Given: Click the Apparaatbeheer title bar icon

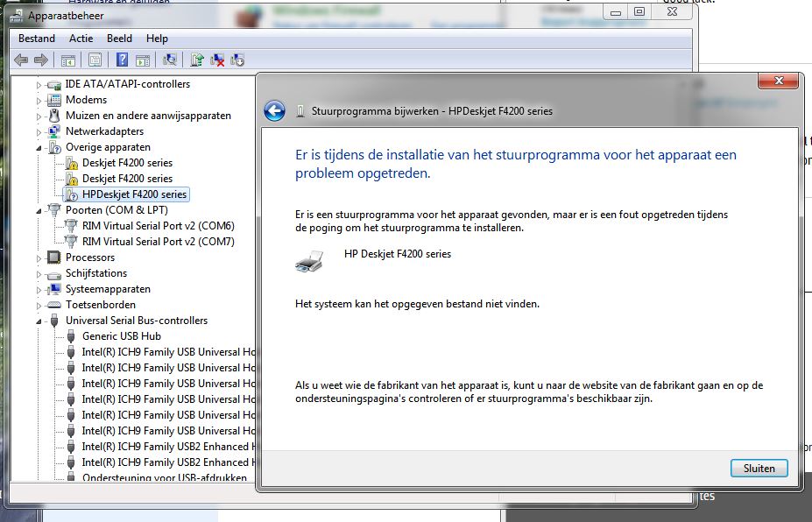Looking at the screenshot, I should [x=17, y=16].
